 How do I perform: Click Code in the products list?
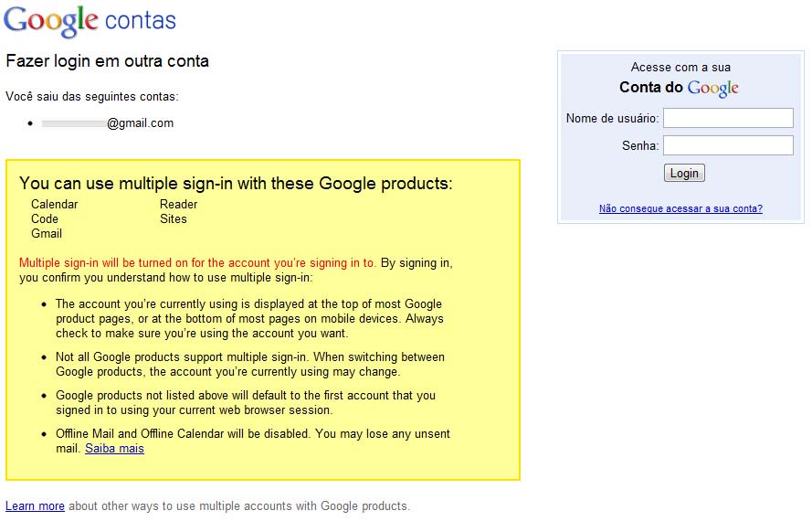click(x=45, y=218)
